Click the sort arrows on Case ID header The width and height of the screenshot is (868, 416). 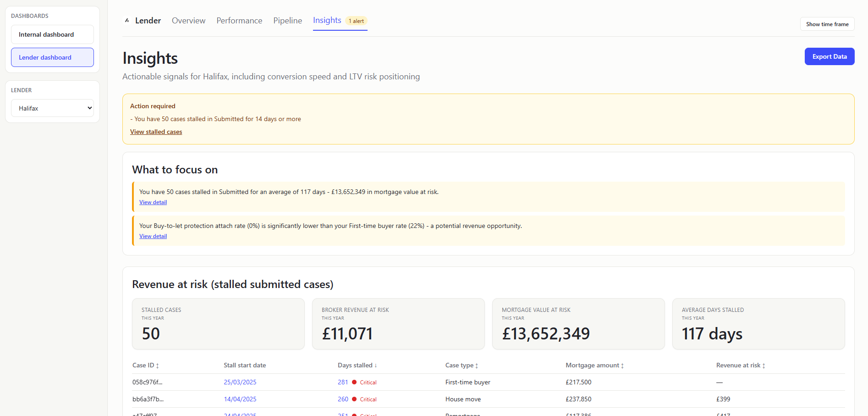pos(158,365)
